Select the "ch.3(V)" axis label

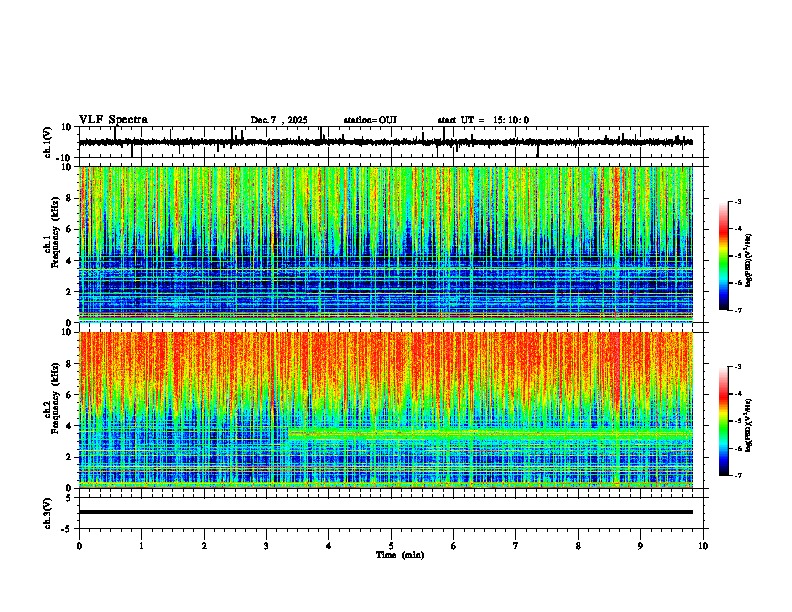[x=48, y=513]
